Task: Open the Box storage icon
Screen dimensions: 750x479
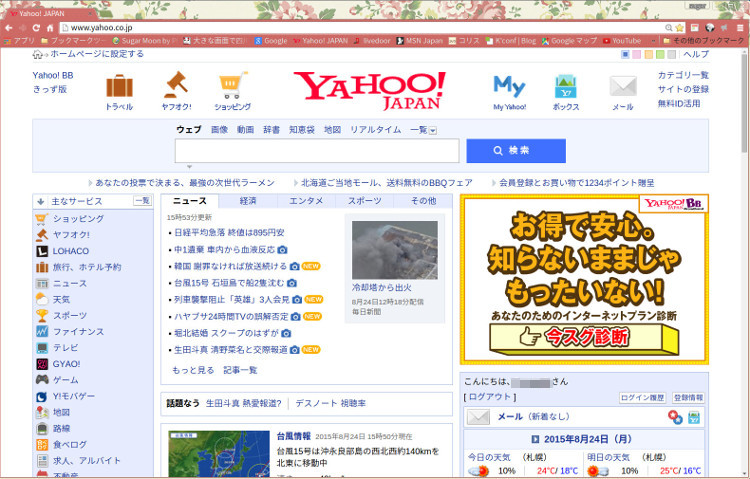Action: (566, 87)
